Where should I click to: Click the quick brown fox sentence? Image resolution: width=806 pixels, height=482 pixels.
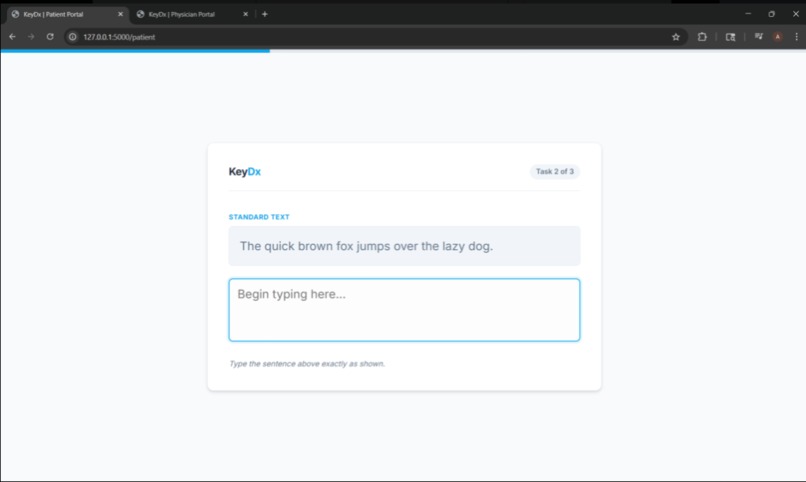(x=367, y=246)
